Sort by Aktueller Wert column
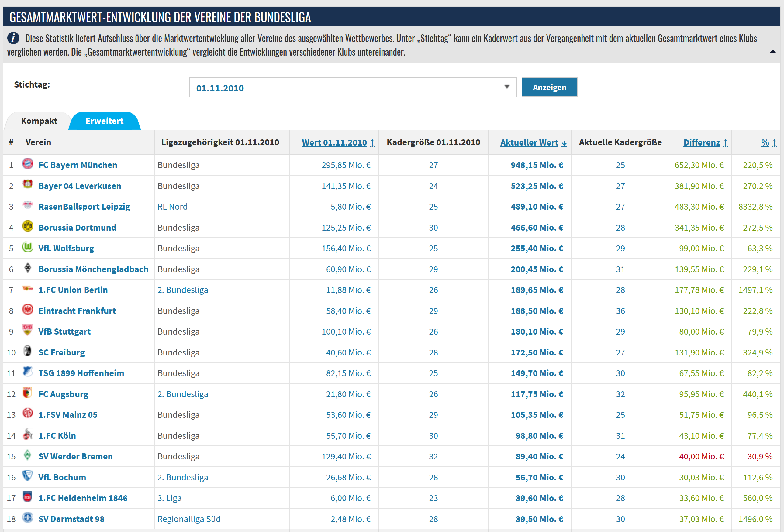 tap(533, 142)
